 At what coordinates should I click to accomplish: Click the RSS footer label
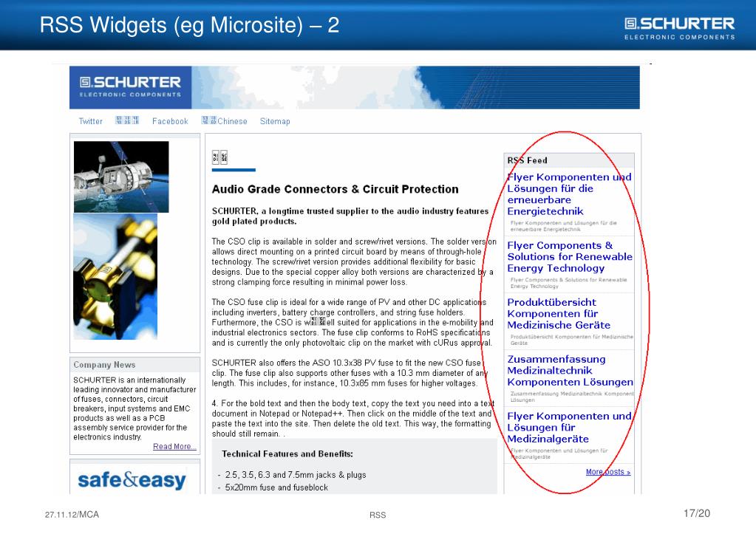click(x=378, y=516)
